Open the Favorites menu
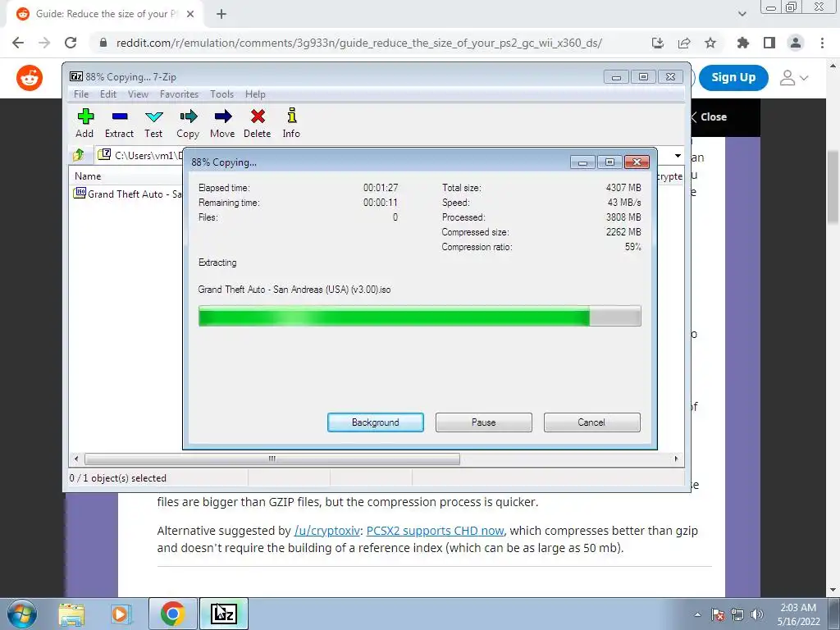The height and width of the screenshot is (630, 840). (179, 94)
